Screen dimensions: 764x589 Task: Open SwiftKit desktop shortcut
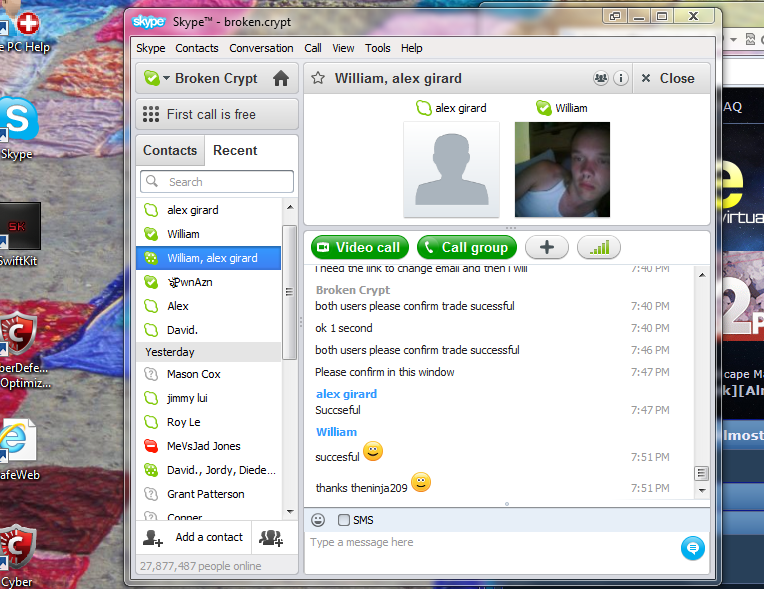point(19,227)
